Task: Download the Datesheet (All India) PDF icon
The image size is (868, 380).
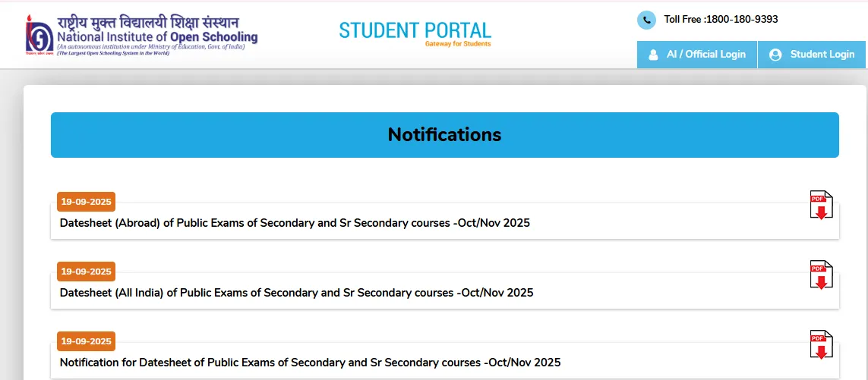Action: click(821, 275)
